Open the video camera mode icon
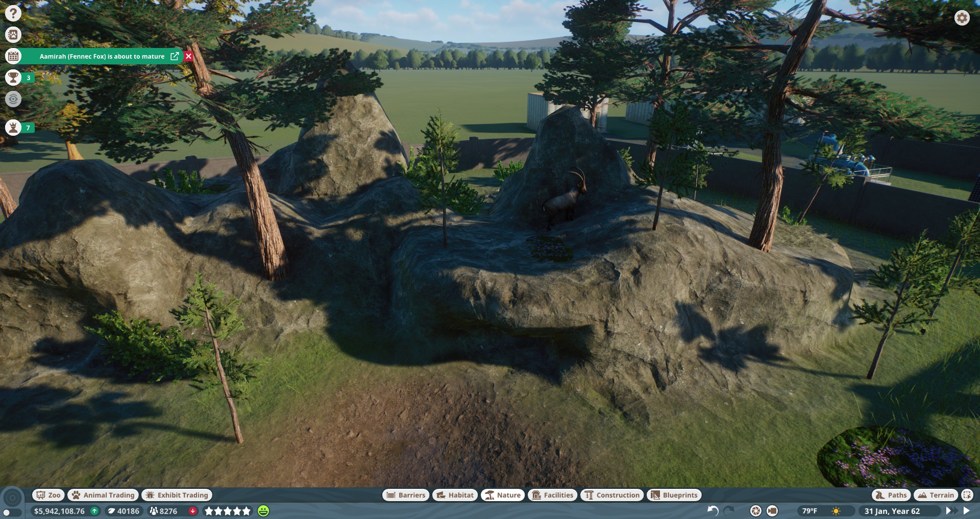Viewport: 980px width, 519px height. (x=772, y=511)
